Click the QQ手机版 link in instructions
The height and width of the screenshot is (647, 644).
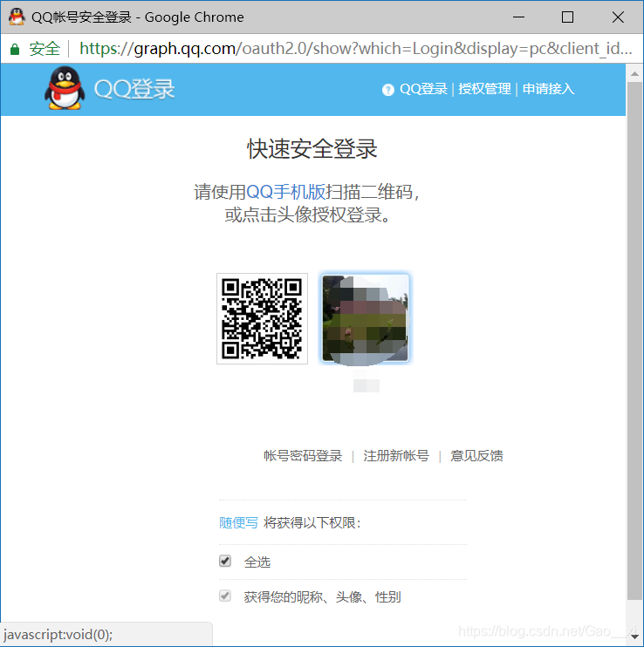point(285,192)
